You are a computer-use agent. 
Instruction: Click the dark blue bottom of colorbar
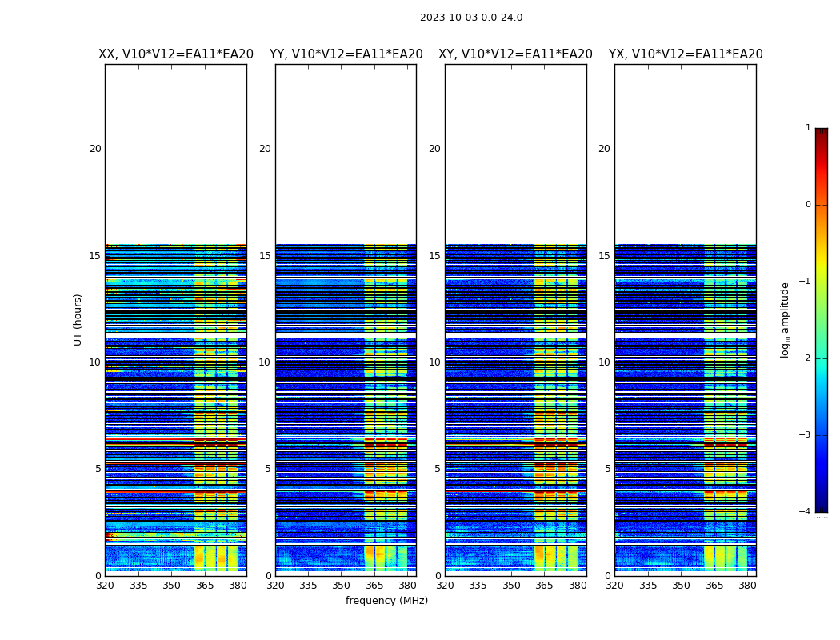(821, 507)
